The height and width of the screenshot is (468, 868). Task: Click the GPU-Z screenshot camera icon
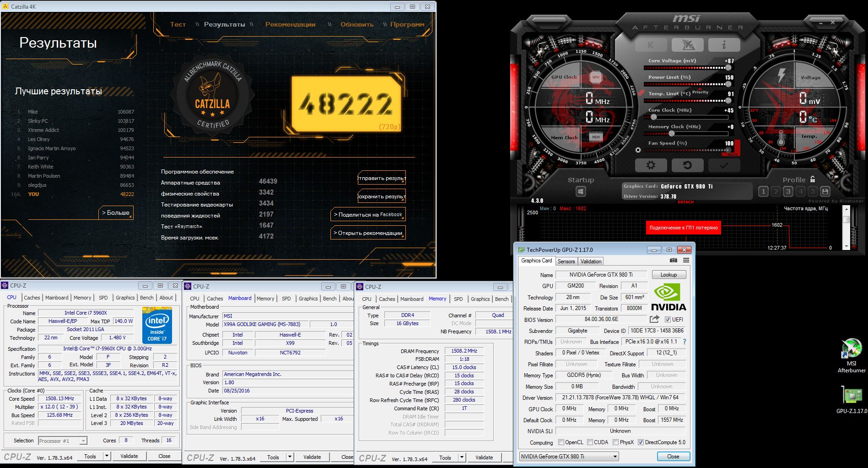[x=674, y=260]
